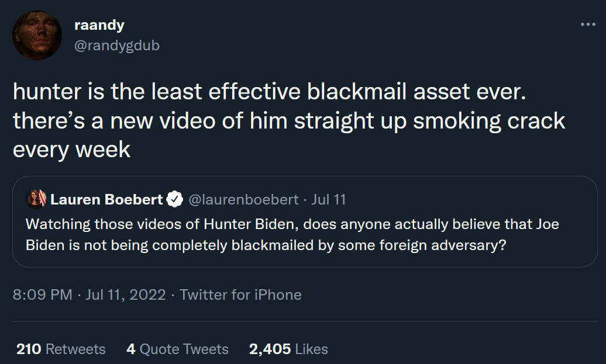Click the Twitter for iPhone source link
The image size is (606, 364).
pyautogui.click(x=240, y=294)
